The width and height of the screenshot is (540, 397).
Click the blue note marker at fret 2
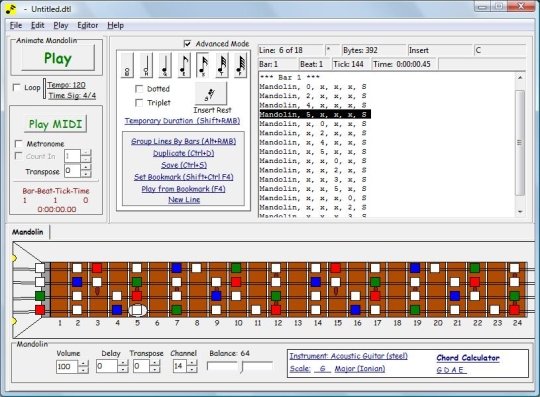tap(77, 282)
